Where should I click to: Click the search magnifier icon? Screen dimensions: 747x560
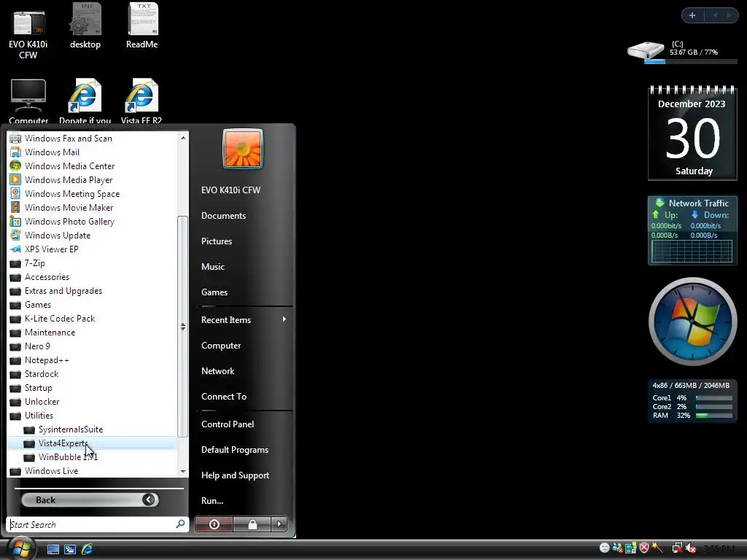[181, 524]
